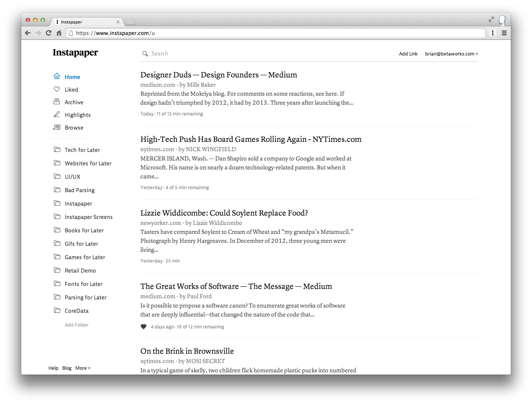Open the 'UI/UX' folder icon
Screen dimensions: 532x404
pyautogui.click(x=57, y=176)
